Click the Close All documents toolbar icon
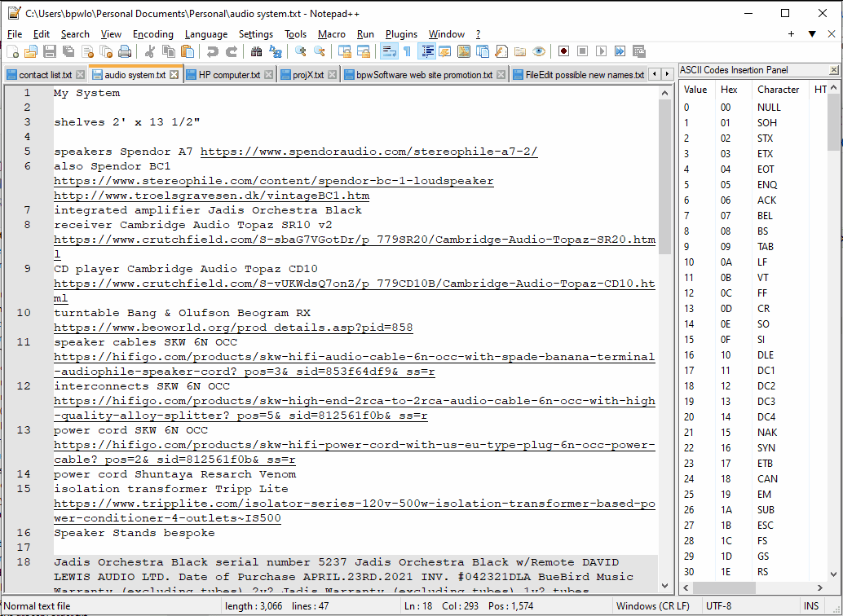This screenshot has height=616, width=843. pos(106,51)
